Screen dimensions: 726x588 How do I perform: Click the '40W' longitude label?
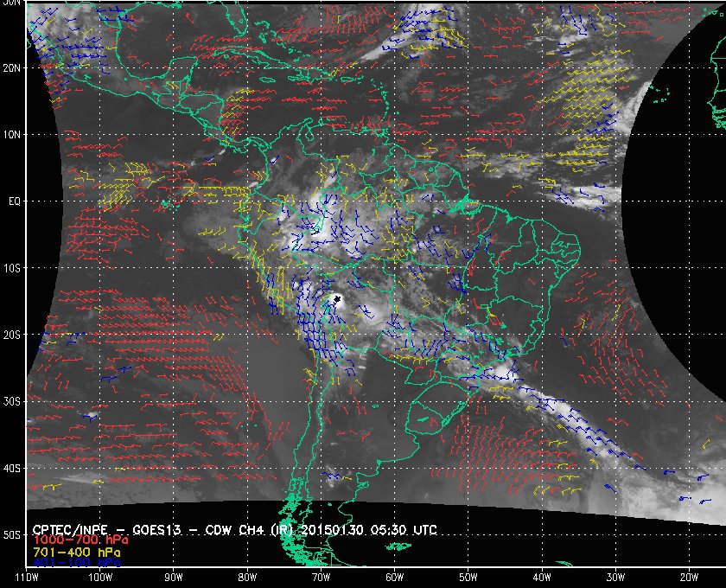pyautogui.click(x=542, y=578)
